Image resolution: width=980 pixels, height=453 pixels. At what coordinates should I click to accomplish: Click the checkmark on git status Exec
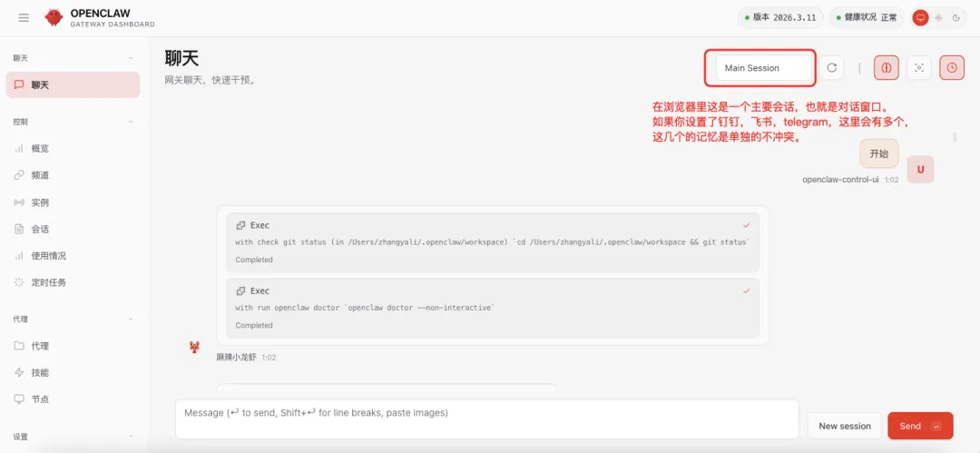click(x=746, y=225)
